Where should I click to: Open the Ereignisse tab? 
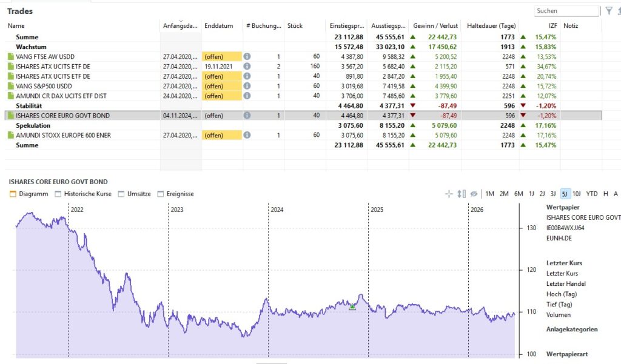tap(175, 194)
